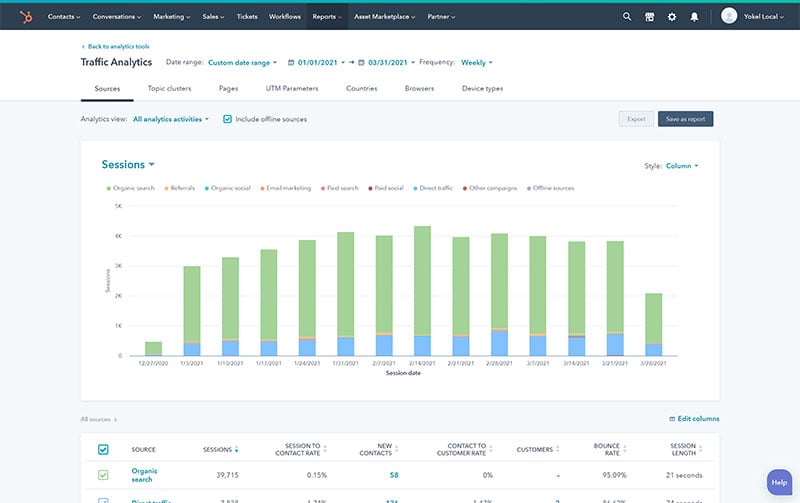
Task: Switch to UTM Parameters tab
Action: coord(292,88)
